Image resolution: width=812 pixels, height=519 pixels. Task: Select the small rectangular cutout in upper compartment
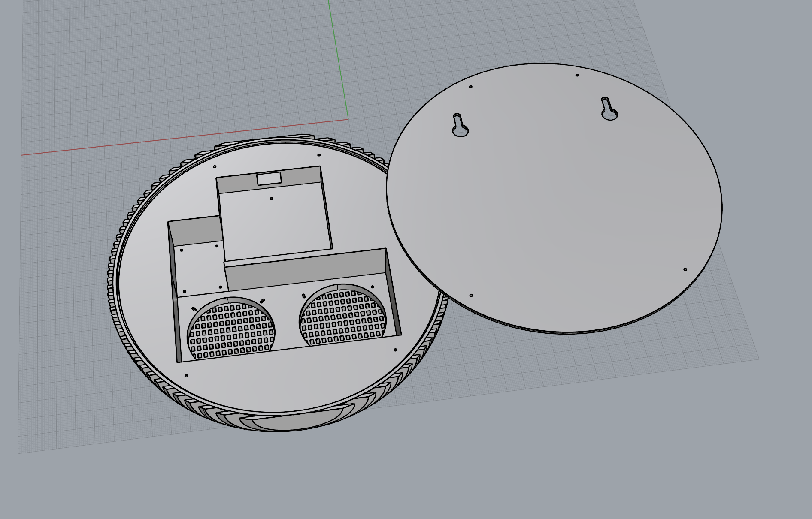pos(269,178)
